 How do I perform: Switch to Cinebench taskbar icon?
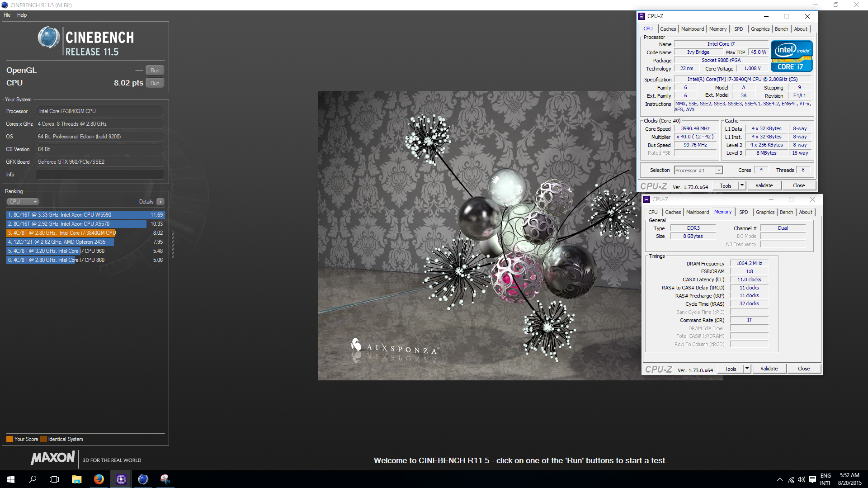[x=143, y=479]
